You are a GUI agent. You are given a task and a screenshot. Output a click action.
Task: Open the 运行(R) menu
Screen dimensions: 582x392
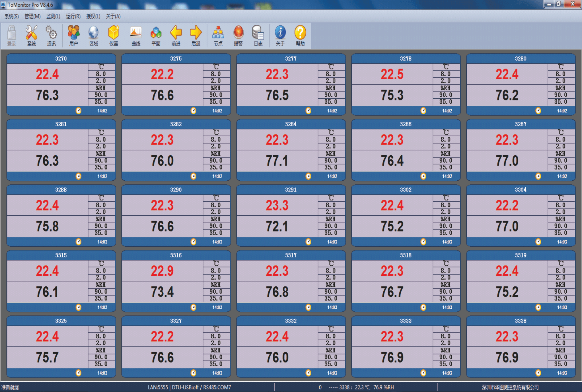pyautogui.click(x=73, y=16)
